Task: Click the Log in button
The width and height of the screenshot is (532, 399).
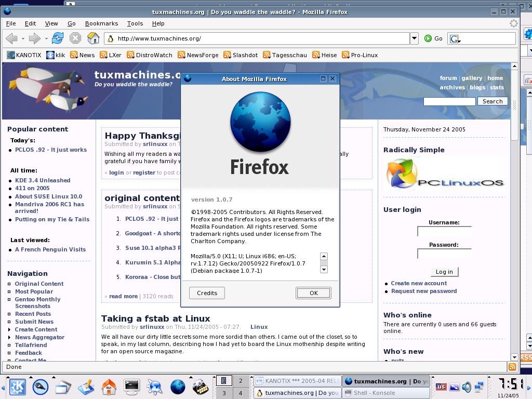Action: tap(444, 272)
